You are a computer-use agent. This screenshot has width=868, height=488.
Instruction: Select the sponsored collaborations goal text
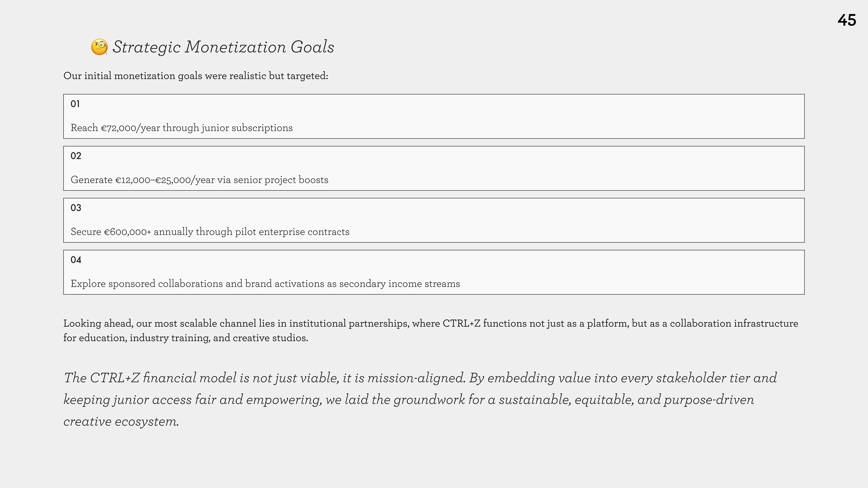pyautogui.click(x=265, y=284)
